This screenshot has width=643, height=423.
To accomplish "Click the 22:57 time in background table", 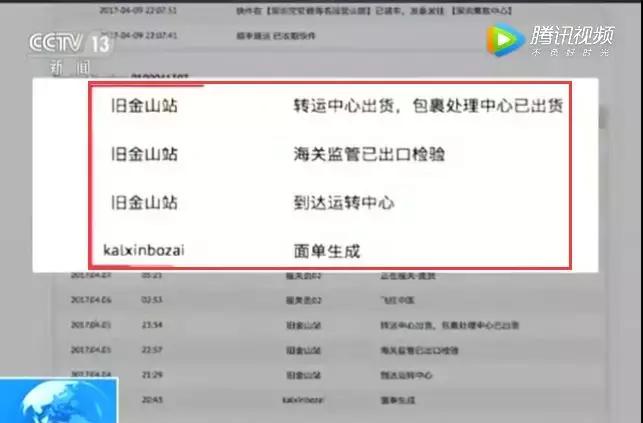I will click(x=152, y=350).
